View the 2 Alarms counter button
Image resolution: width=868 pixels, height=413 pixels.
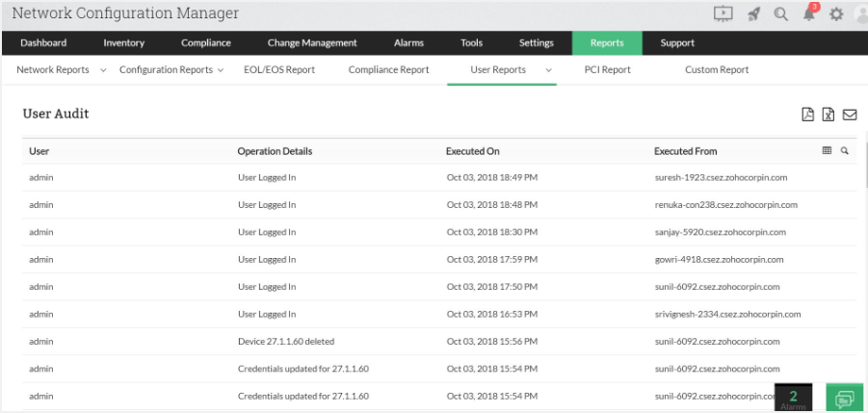[x=794, y=399]
